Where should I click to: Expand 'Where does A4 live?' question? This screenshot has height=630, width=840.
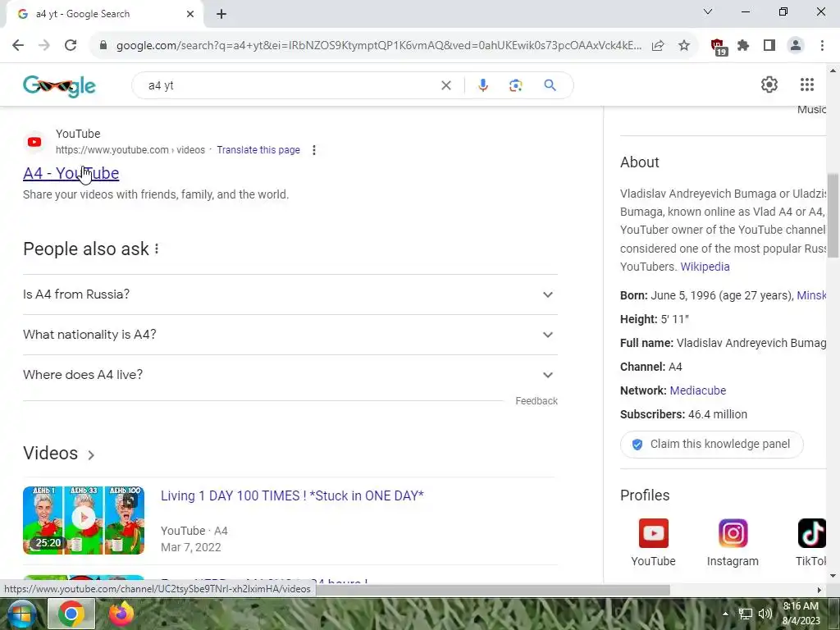tap(290, 375)
